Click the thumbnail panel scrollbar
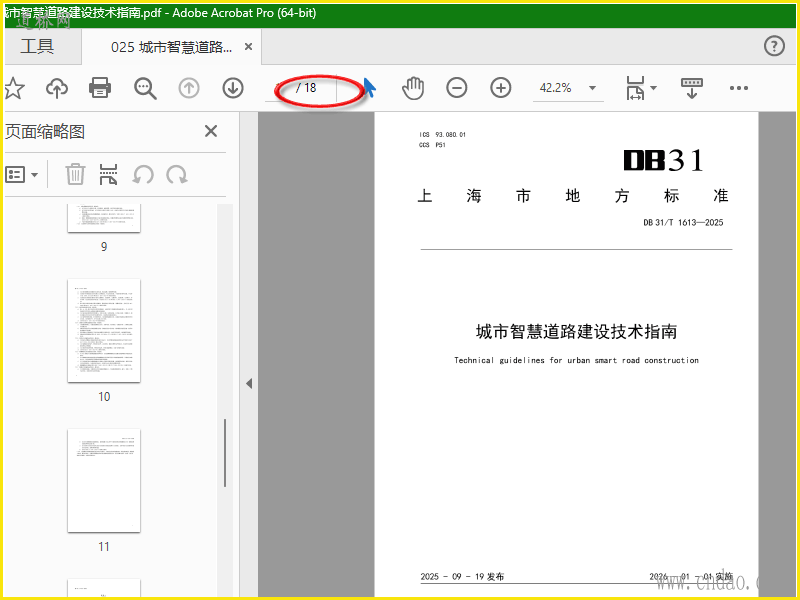Screen dimensions: 800x600 224,453
